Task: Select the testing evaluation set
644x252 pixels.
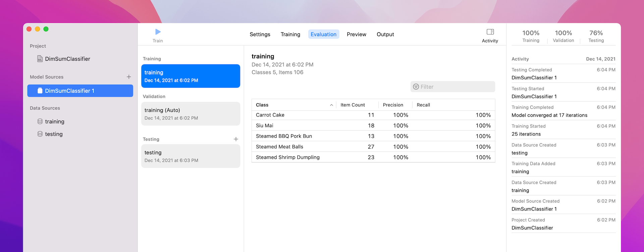Action: click(x=191, y=156)
